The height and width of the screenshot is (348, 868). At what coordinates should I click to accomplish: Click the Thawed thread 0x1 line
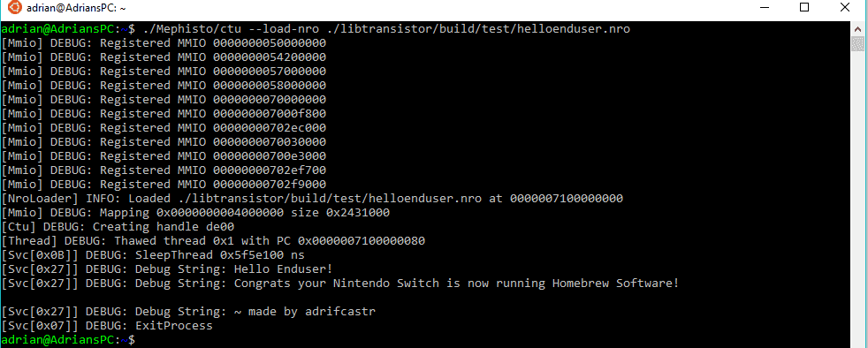(213, 241)
